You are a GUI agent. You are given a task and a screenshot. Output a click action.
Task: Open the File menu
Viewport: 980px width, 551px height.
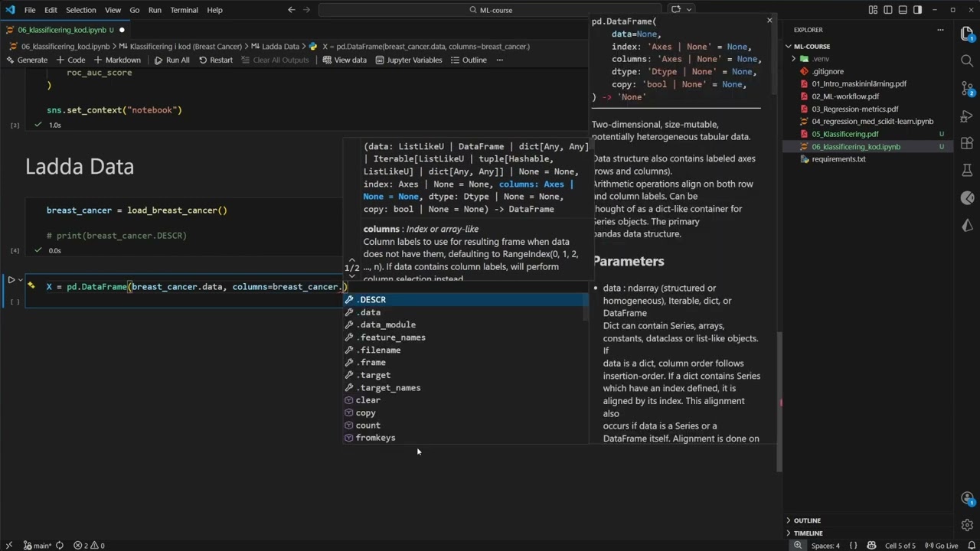(x=30, y=10)
